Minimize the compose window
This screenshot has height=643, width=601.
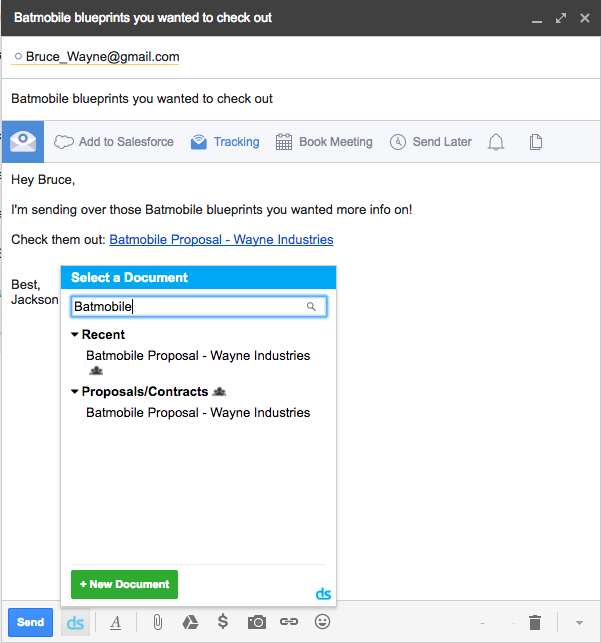tap(537, 19)
